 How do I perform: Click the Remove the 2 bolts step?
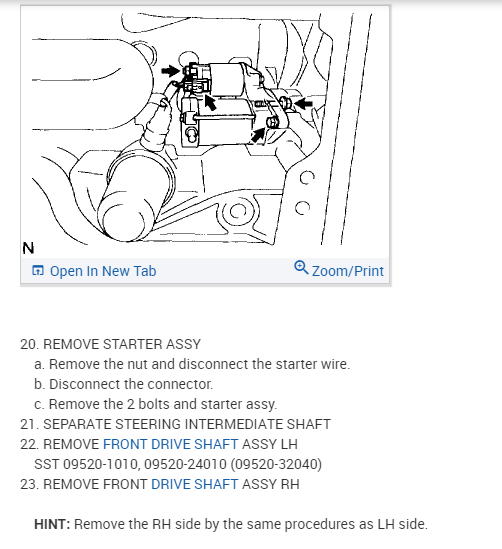pos(156,404)
